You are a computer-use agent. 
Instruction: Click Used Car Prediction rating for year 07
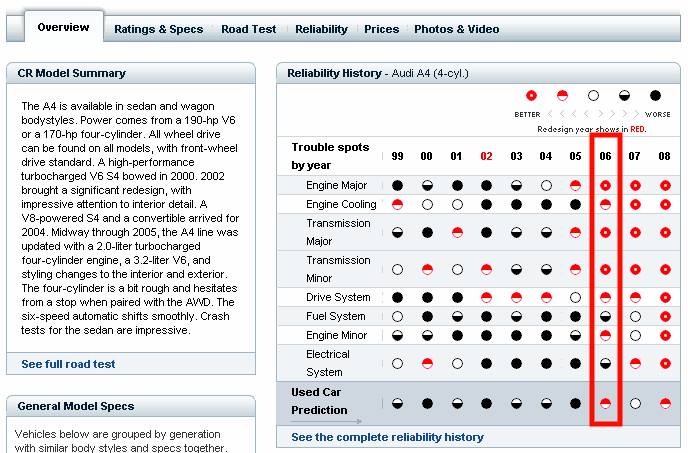(635, 403)
